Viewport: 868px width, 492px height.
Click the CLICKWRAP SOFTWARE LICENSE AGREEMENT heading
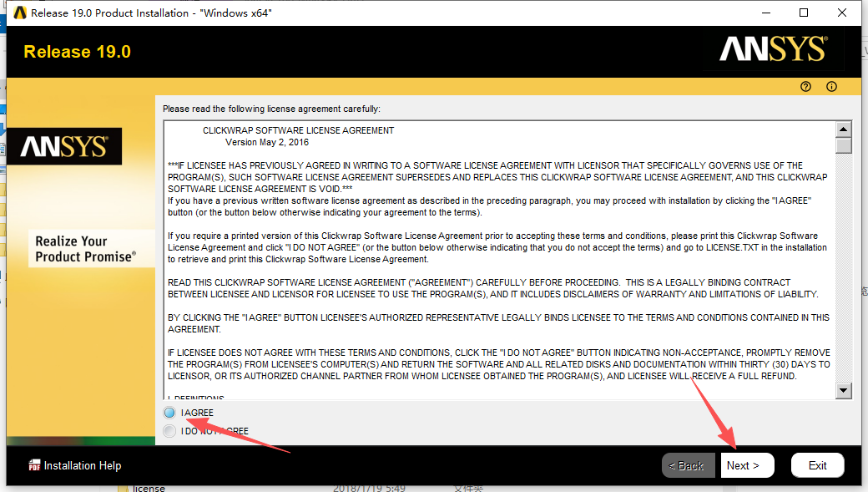[x=299, y=131]
